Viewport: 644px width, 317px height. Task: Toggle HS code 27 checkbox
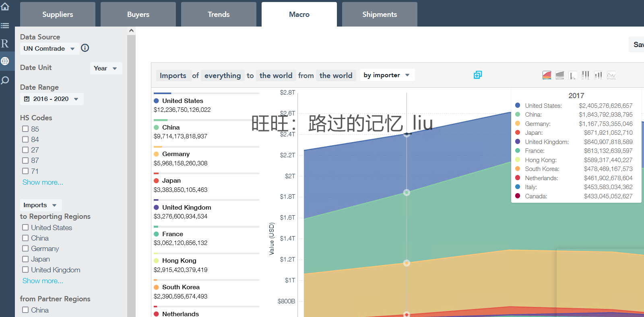pyautogui.click(x=25, y=150)
